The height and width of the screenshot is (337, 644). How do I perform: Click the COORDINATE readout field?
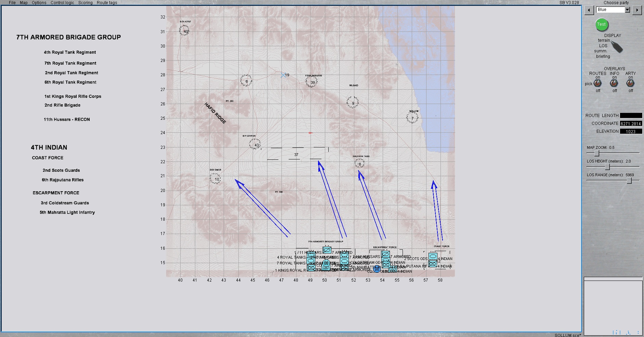[631, 124]
